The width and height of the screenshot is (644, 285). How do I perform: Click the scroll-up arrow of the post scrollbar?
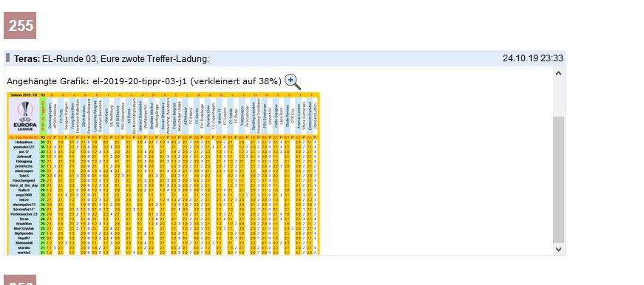[558, 73]
